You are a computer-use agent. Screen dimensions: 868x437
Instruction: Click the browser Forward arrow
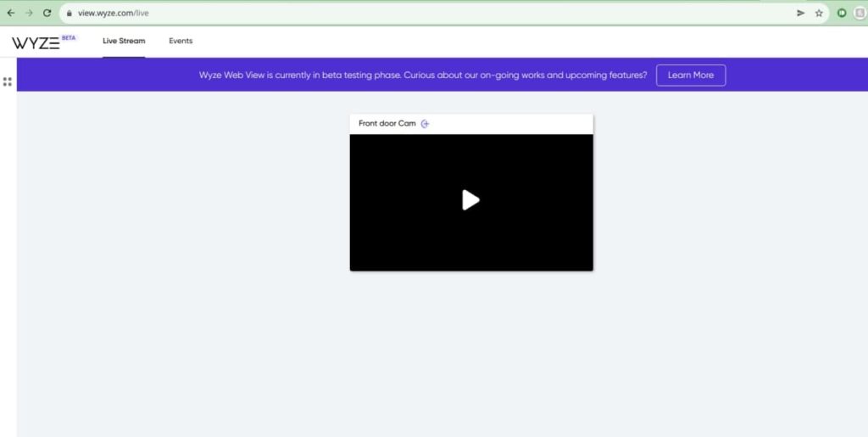coord(30,13)
